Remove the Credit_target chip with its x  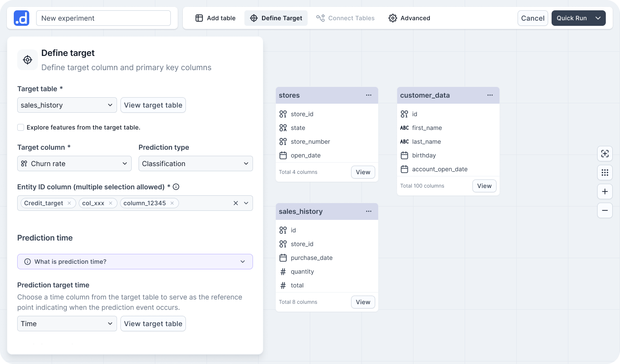[x=69, y=203]
